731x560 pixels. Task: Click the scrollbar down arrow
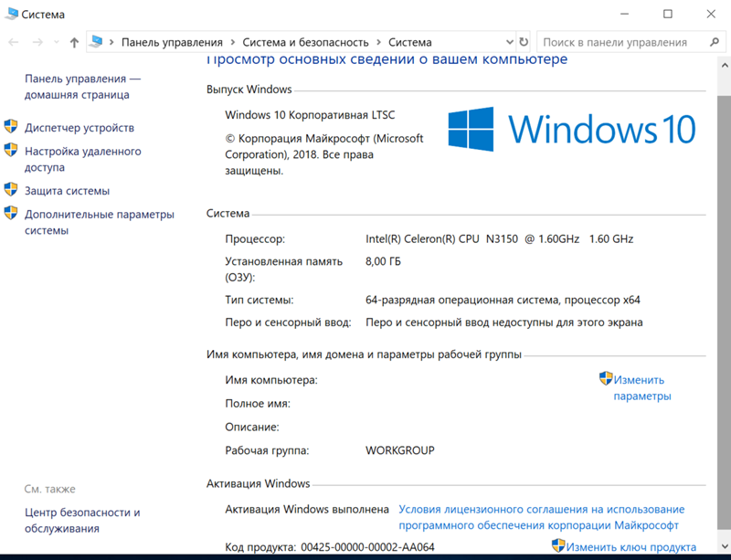725,545
